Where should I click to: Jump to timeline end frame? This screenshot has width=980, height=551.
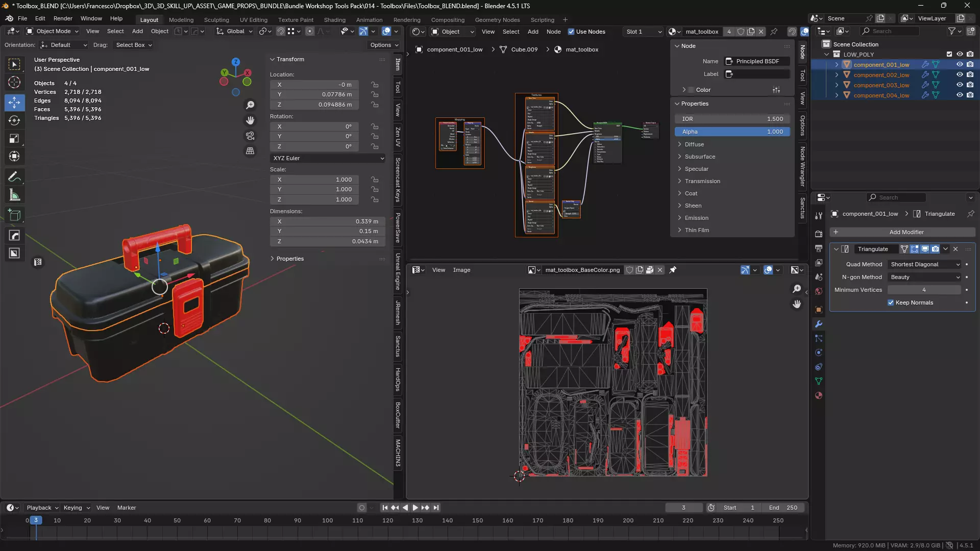pos(436,508)
